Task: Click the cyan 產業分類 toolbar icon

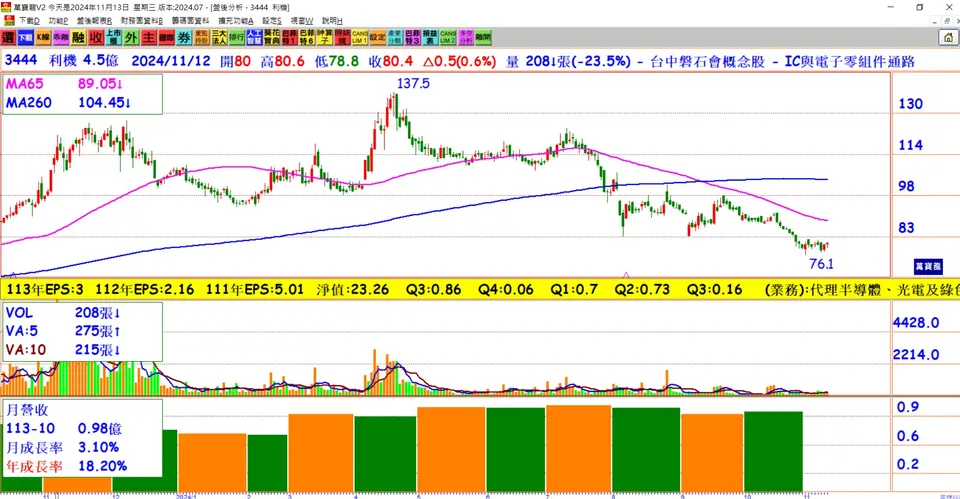Action: coord(395,37)
